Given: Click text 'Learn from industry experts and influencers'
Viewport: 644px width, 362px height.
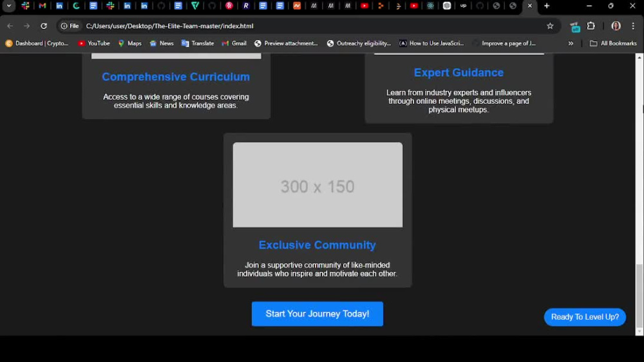Looking at the screenshot, I should 459,93.
